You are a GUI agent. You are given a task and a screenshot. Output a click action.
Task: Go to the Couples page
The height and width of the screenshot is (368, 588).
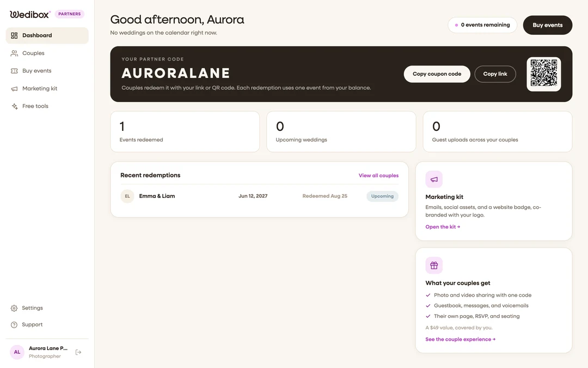point(47,53)
